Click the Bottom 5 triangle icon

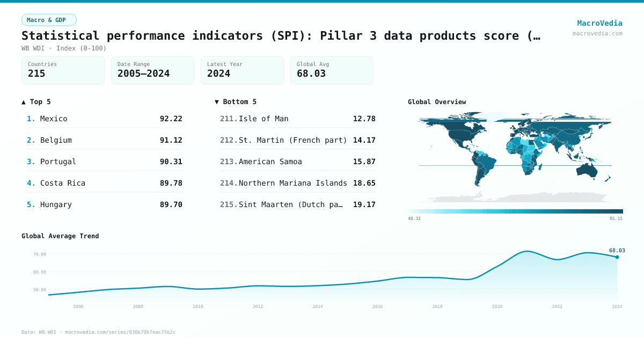tap(216, 101)
